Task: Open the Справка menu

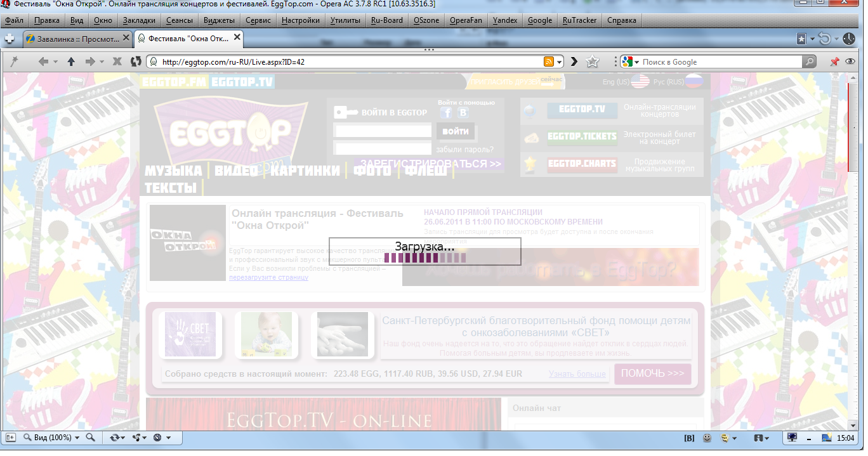Action: [x=621, y=20]
